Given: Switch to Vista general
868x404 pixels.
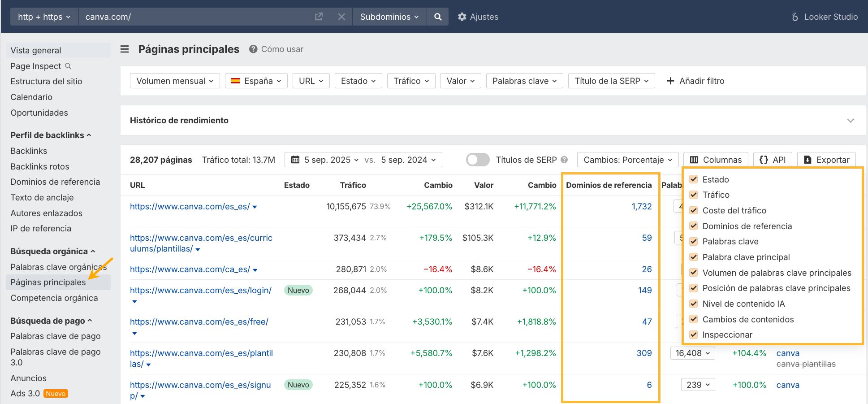Looking at the screenshot, I should (36, 50).
